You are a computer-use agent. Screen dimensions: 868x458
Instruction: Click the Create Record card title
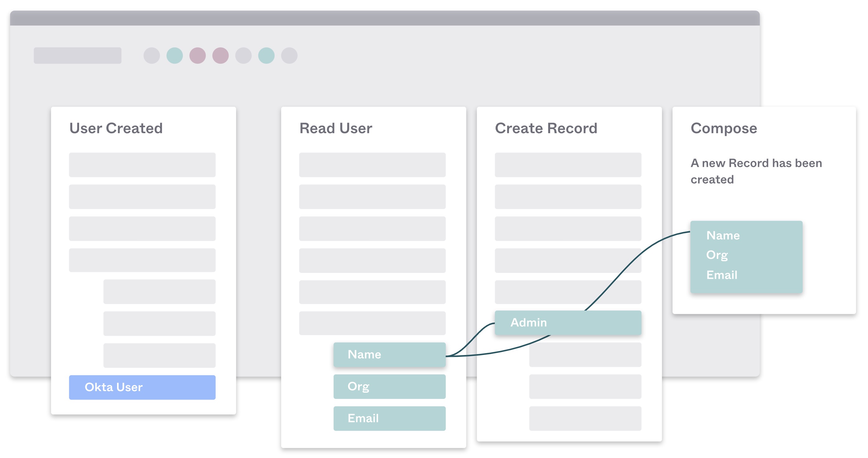[546, 128]
